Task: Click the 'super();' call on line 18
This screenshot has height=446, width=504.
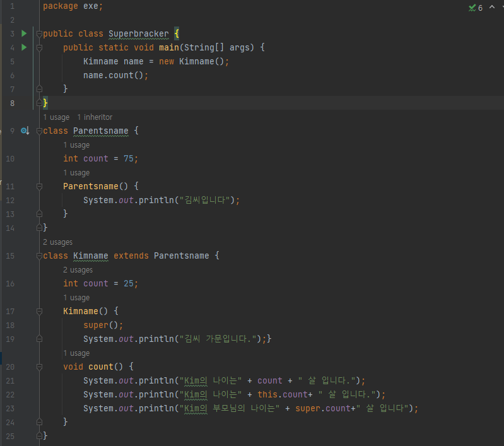Action: click(103, 325)
